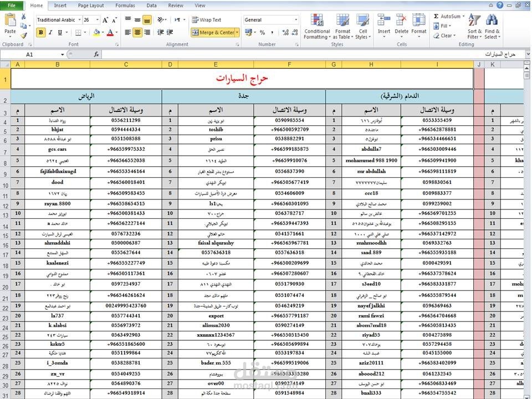This screenshot has width=532, height=399.
Task: Toggle Underline formatting
Action: pyautogui.click(x=60, y=33)
